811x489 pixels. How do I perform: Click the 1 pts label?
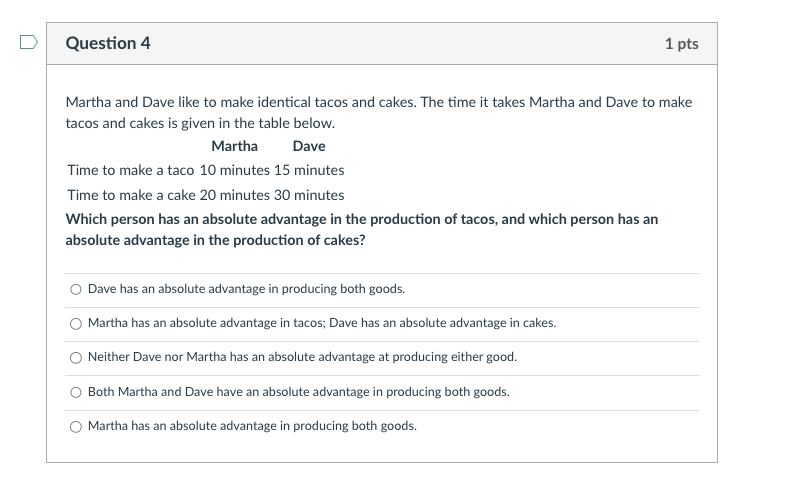(x=681, y=43)
